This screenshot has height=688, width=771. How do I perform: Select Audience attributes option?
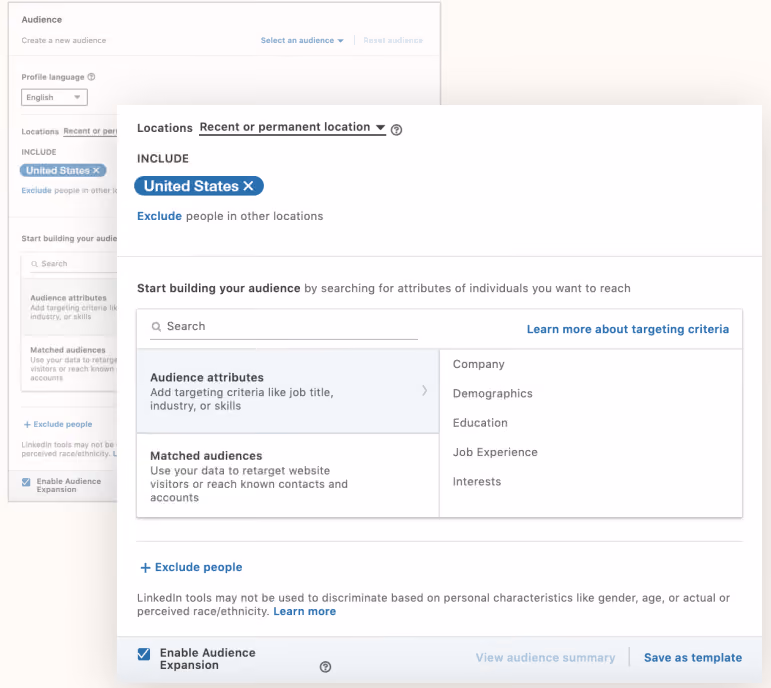pyautogui.click(x=288, y=391)
